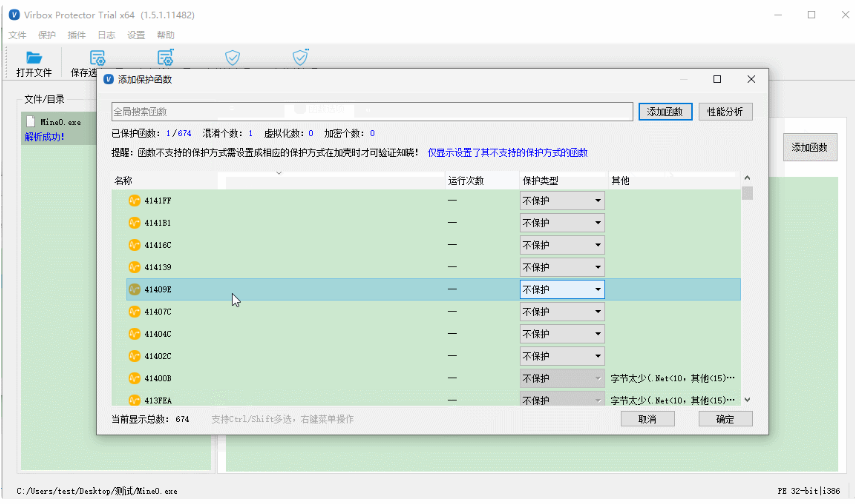This screenshot has height=504, width=855.
Task: Click 添加函数 button in the dialog
Action: pyautogui.click(x=665, y=111)
